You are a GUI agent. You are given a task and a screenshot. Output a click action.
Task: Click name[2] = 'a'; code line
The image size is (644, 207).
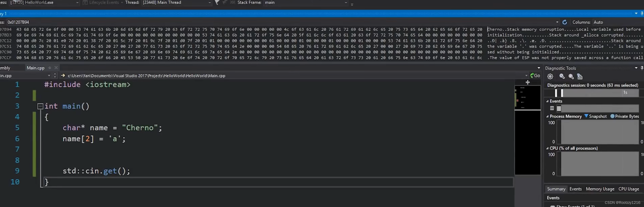[94, 139]
